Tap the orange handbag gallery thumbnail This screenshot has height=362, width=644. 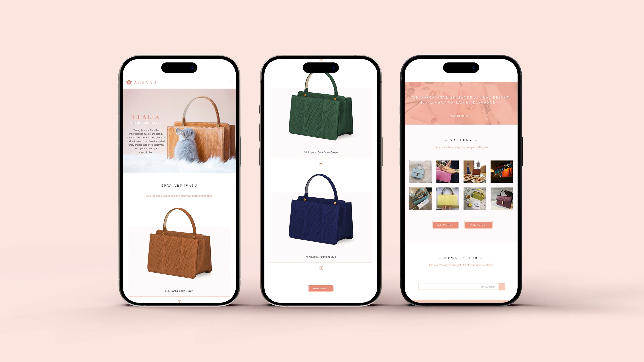502,171
